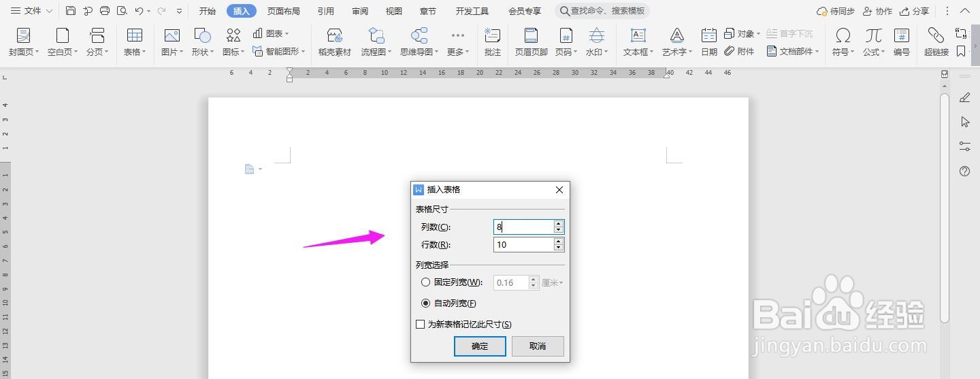Viewport: 980px width, 379px height.
Task: Add a 水印 watermark
Action: [x=597, y=42]
